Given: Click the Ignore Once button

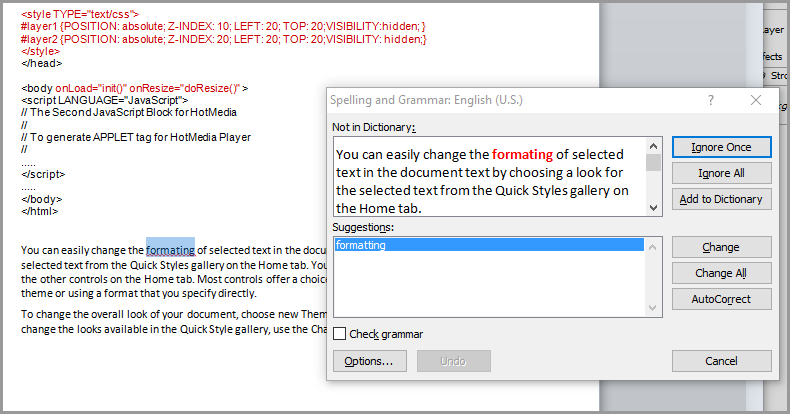Looking at the screenshot, I should click(x=721, y=147).
